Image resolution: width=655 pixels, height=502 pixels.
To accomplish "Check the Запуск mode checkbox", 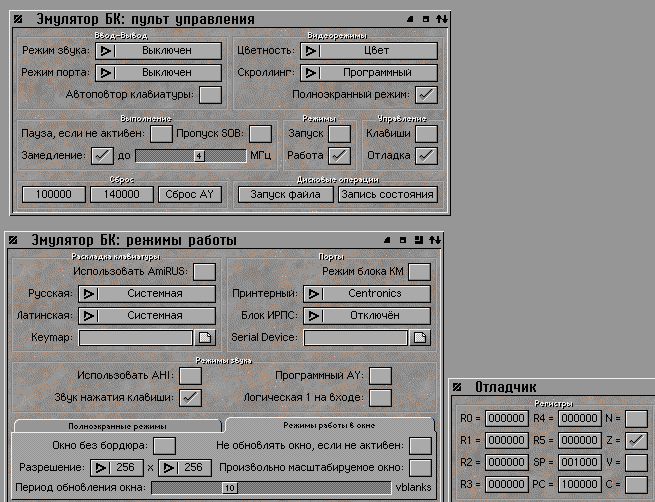I will tap(339, 134).
